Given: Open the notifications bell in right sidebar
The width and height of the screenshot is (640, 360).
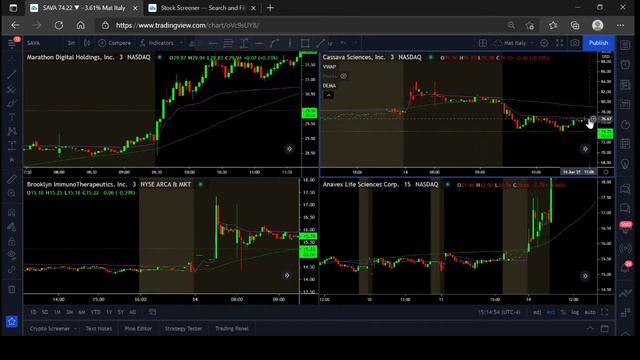Looking at the screenshot, I should click(x=625, y=267).
